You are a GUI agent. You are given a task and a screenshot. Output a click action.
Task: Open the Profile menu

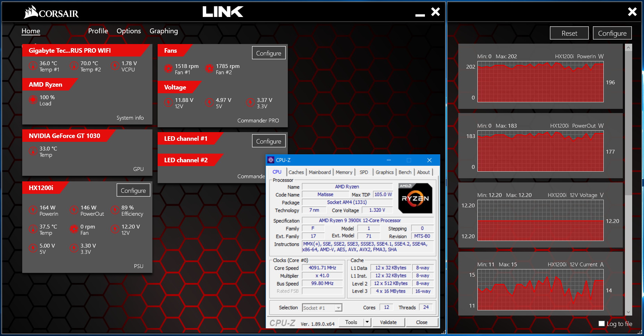98,31
